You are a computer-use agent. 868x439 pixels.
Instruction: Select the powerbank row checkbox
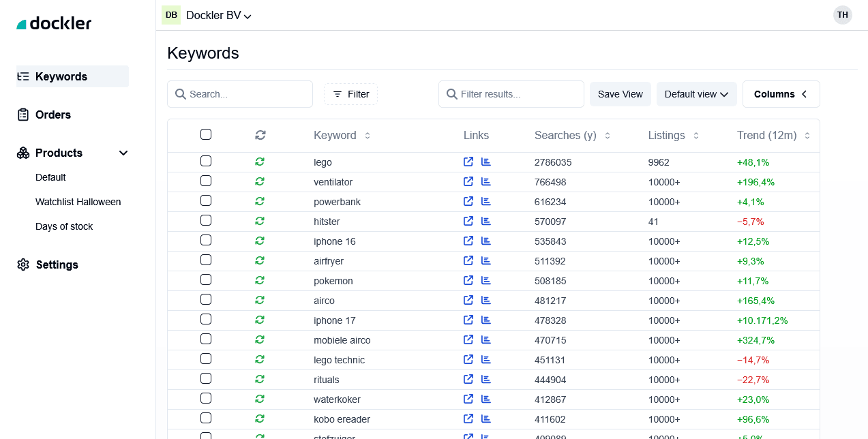click(206, 200)
